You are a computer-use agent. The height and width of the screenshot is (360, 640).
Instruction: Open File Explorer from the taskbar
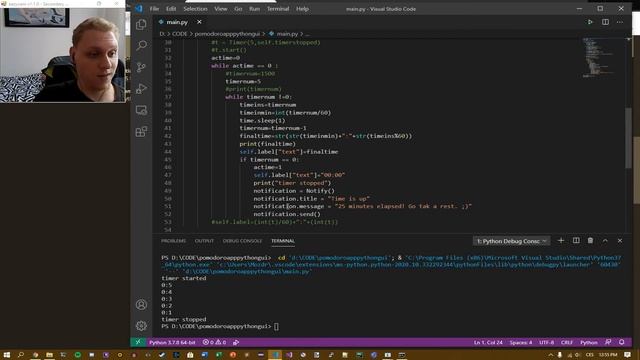[x=49, y=355]
